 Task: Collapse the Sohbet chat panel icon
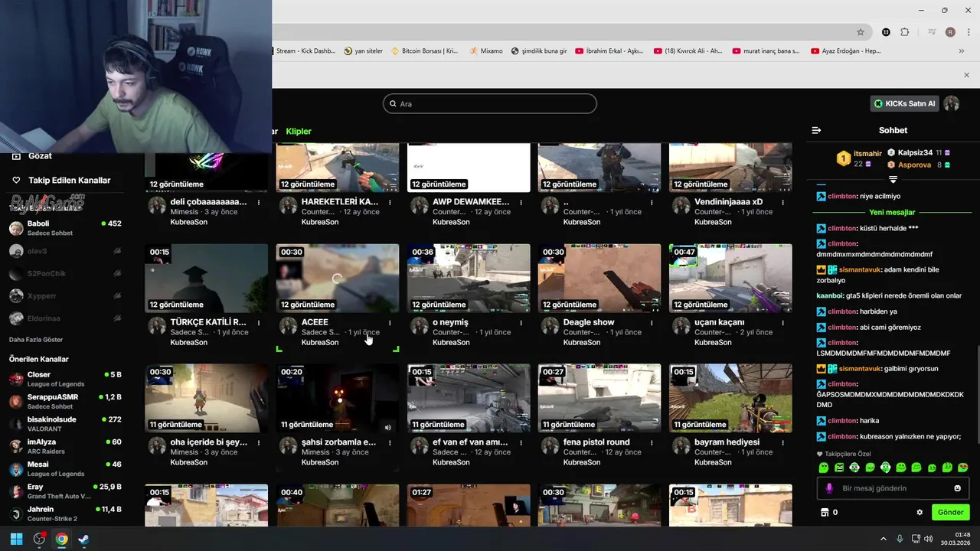coord(816,130)
